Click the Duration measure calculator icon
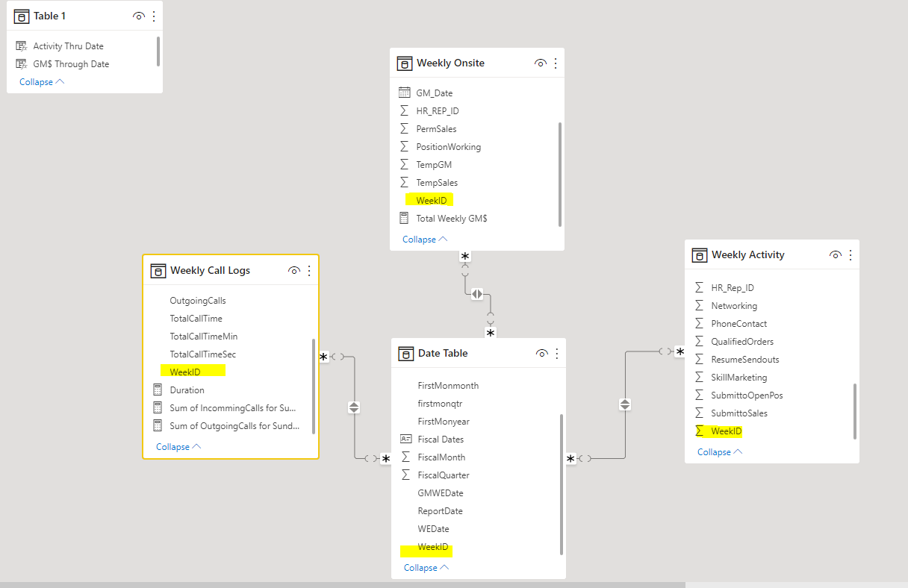 (158, 390)
